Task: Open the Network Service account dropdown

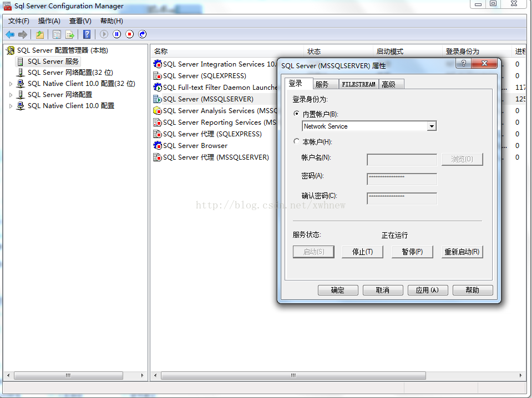Action: 432,126
